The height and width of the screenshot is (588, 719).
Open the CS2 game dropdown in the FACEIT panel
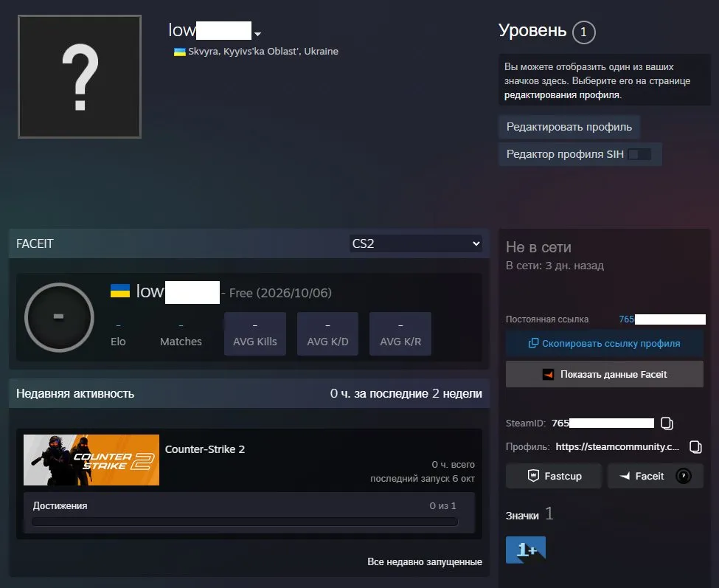(415, 243)
